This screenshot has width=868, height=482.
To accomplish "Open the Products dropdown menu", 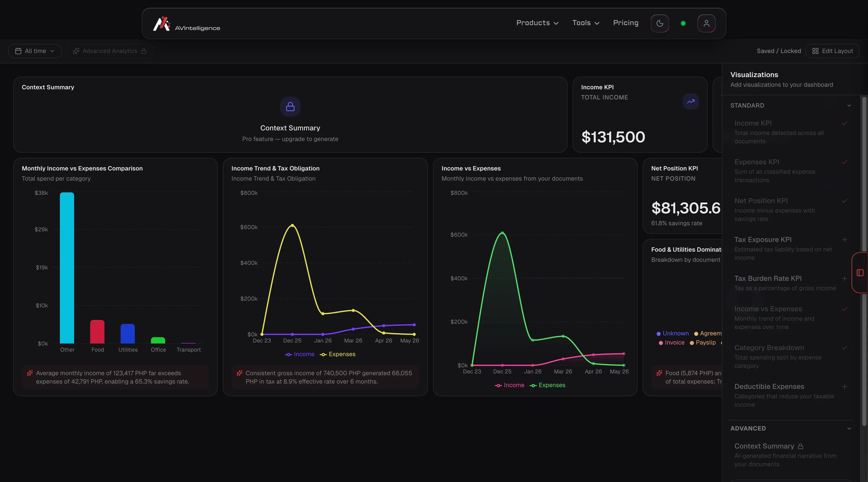I will coord(538,23).
